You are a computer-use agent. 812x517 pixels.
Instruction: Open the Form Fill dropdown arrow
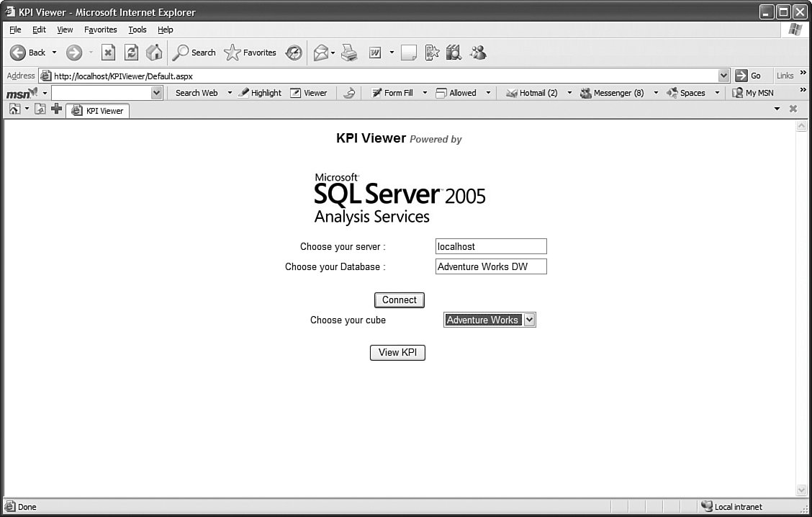[x=425, y=93]
